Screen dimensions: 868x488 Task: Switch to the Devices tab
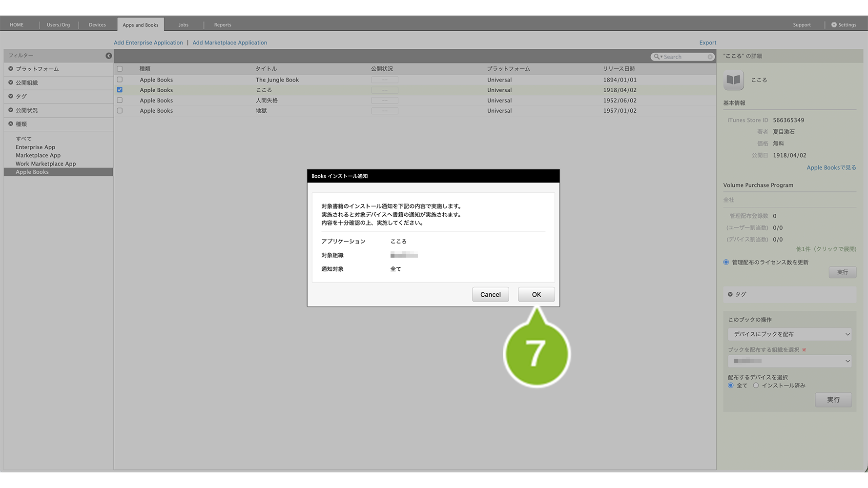(x=97, y=25)
